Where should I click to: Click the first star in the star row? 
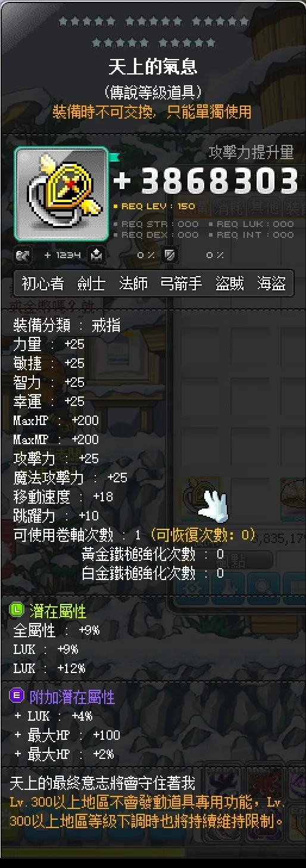point(62,21)
